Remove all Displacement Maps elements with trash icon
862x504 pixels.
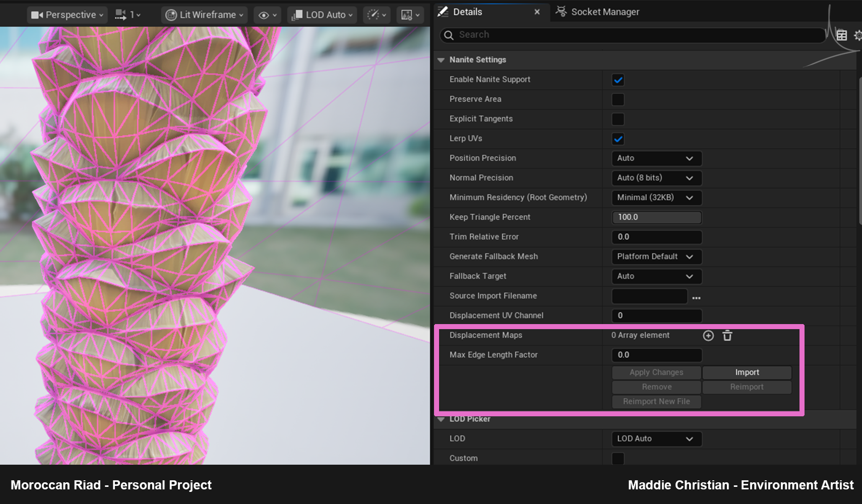[x=727, y=336]
